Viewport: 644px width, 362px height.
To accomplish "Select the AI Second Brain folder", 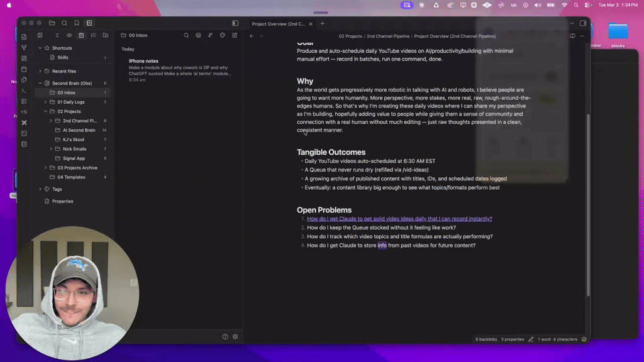I will 78,130.
